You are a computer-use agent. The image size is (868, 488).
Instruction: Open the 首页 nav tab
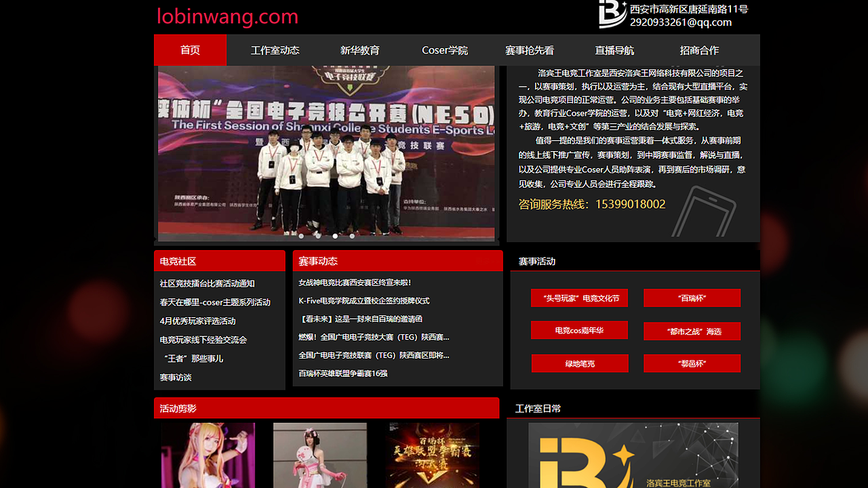191,50
